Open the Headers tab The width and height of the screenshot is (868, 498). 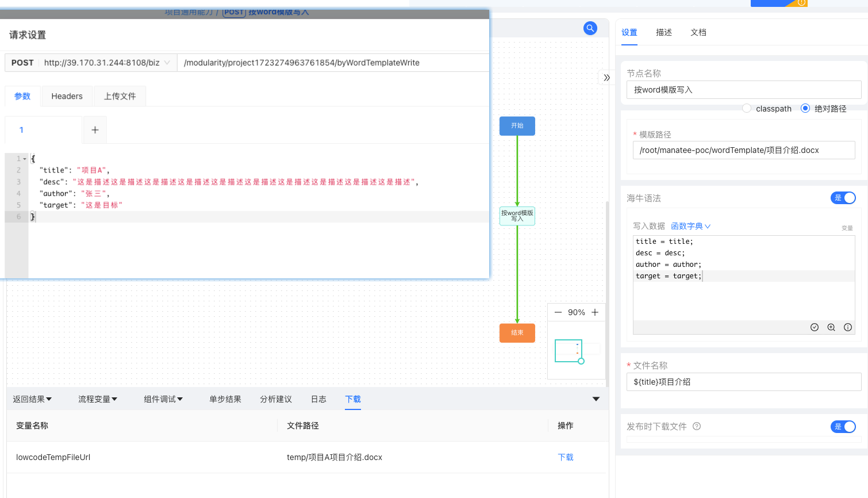(x=67, y=96)
